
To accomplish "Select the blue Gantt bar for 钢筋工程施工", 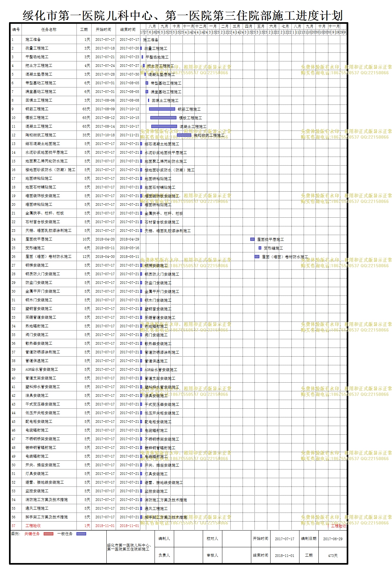I will (x=162, y=109).
